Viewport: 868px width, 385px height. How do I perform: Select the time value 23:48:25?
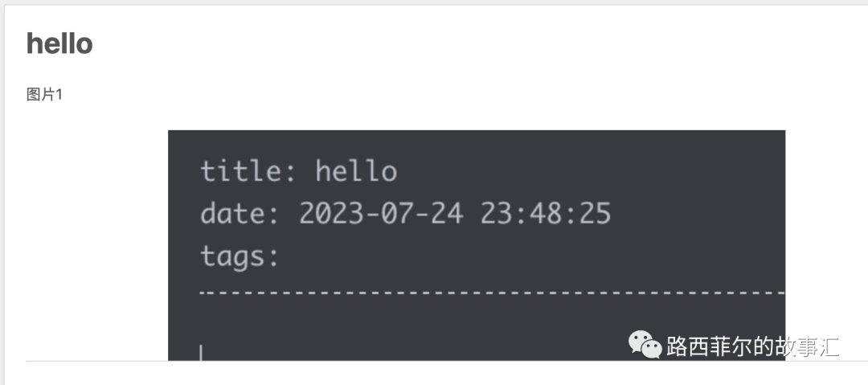[x=545, y=213]
